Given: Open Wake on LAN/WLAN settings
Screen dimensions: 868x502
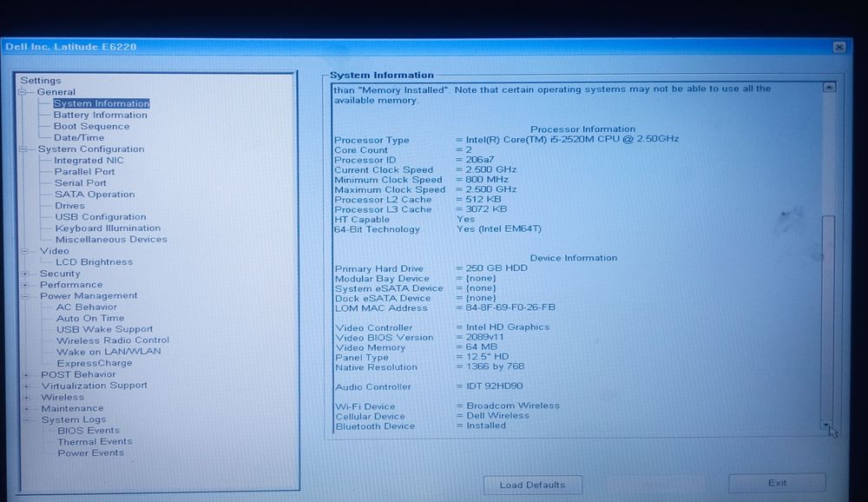Looking at the screenshot, I should pyautogui.click(x=109, y=352).
